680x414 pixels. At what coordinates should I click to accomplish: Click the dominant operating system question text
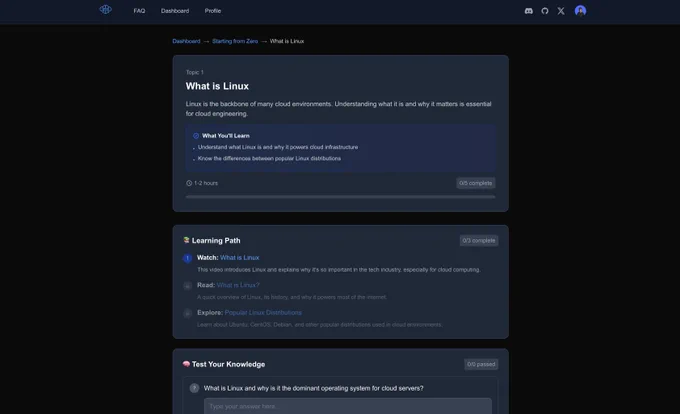[x=314, y=388]
